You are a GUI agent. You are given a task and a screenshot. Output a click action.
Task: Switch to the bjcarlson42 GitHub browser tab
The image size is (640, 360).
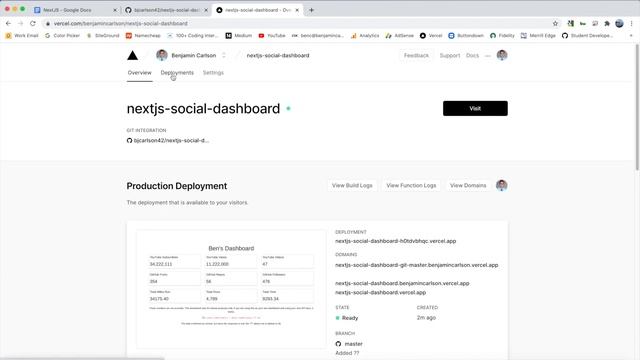166,10
